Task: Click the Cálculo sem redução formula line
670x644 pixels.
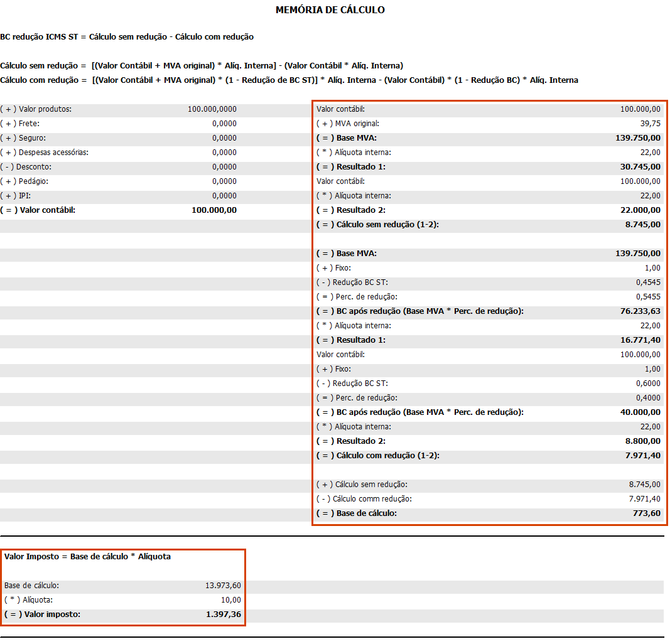Action: click(202, 66)
